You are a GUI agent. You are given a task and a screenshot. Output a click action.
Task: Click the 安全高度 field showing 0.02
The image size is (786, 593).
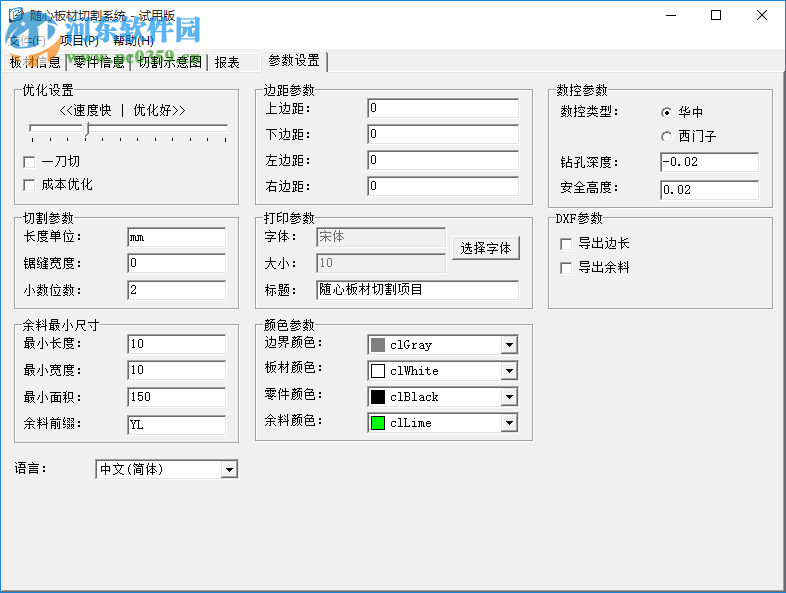[709, 190]
